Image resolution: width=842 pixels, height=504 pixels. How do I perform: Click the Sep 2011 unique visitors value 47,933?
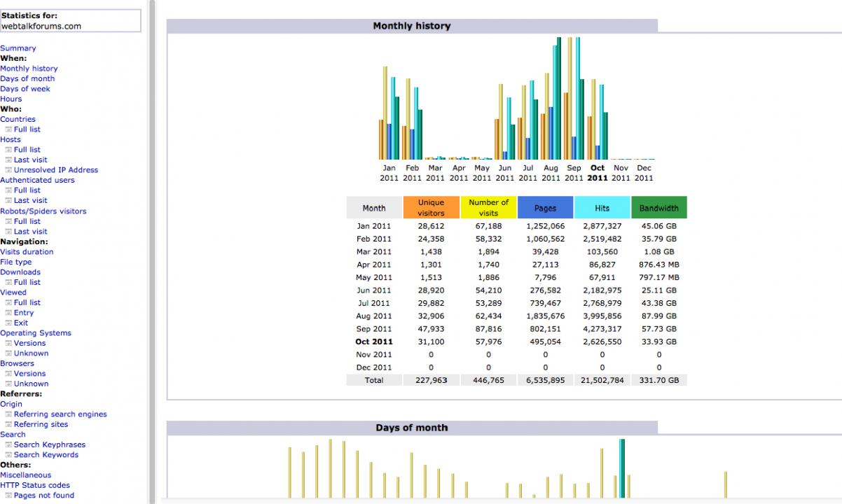(x=431, y=329)
